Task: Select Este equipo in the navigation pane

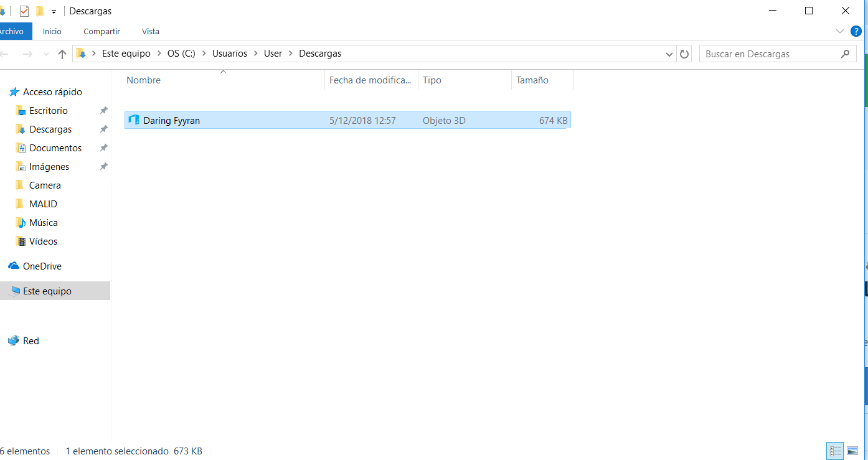Action: point(47,291)
